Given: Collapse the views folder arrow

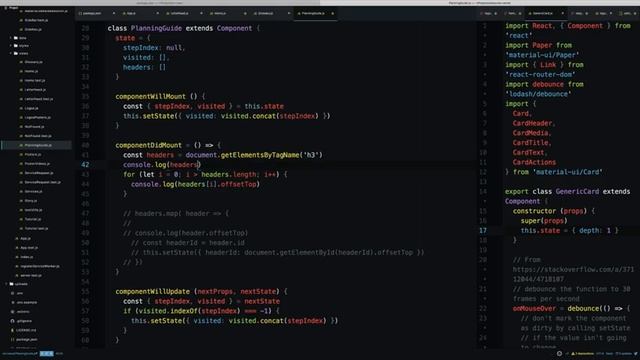Looking at the screenshot, I should (11, 53).
